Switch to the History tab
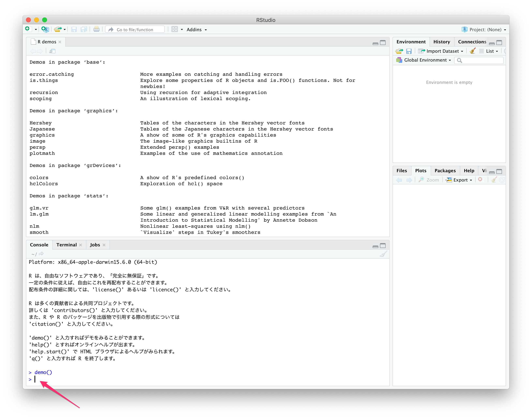The width and height of the screenshot is (532, 419). pos(442,42)
